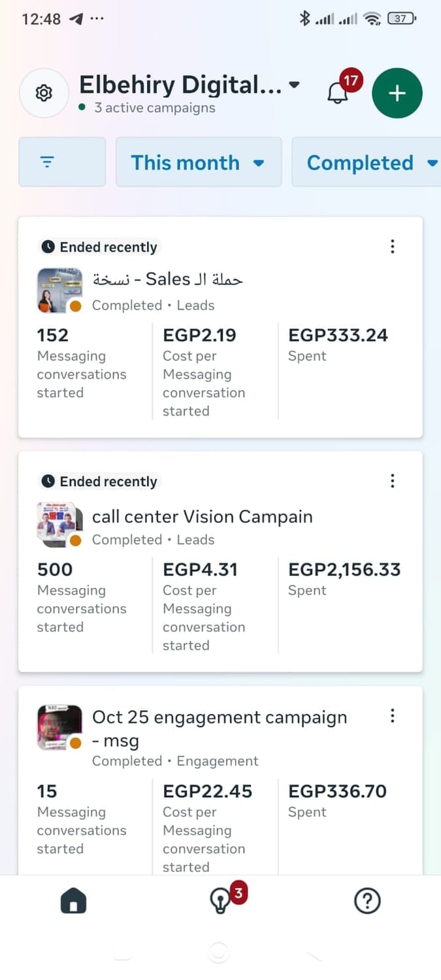
Task: Open the filter options icon
Action: pyautogui.click(x=62, y=162)
